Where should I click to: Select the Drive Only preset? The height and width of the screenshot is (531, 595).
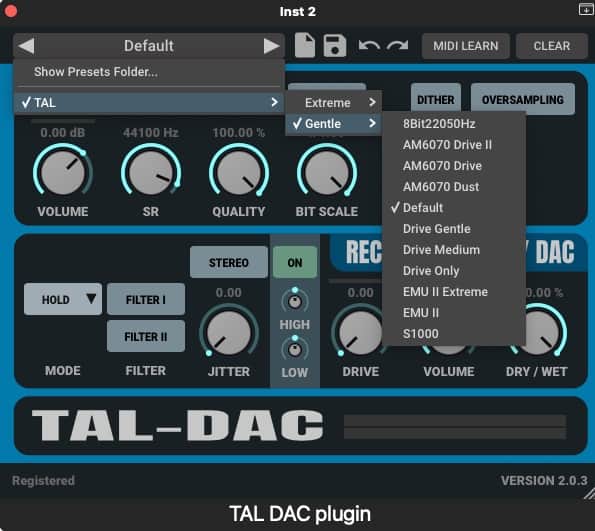(454, 271)
